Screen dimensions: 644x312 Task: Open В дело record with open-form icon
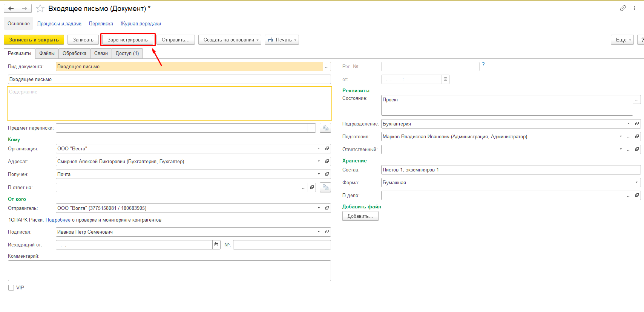(x=637, y=195)
